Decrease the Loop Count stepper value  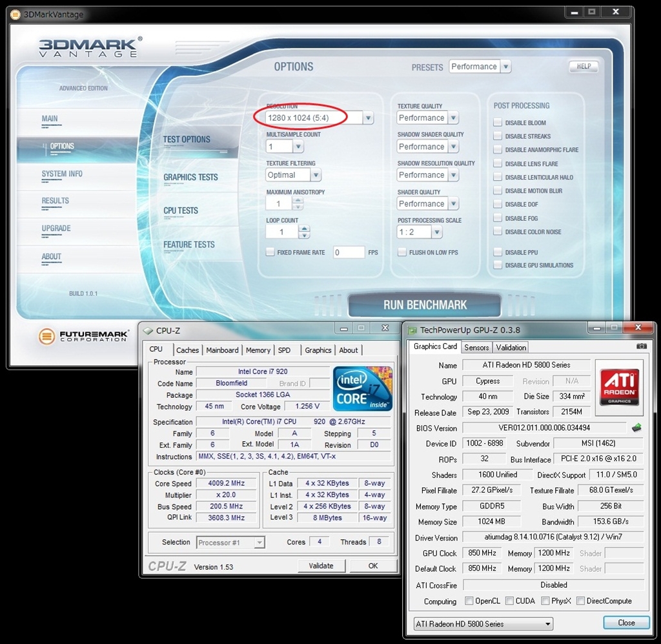[305, 235]
